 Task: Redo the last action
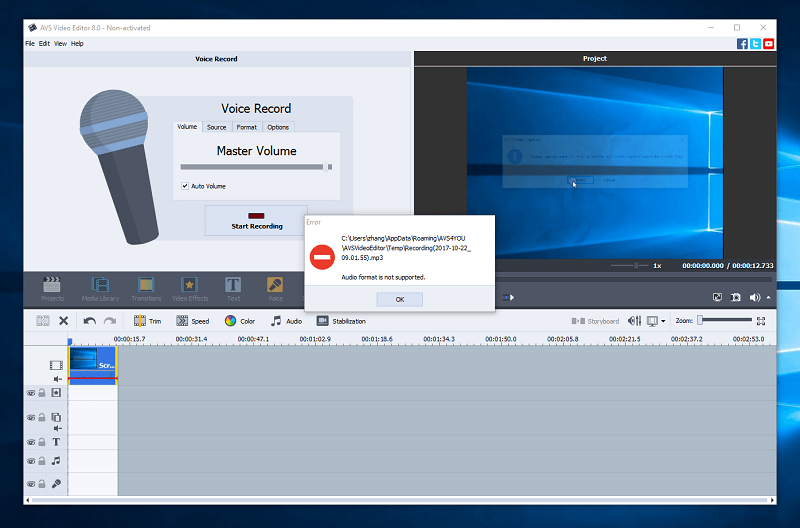(x=110, y=321)
